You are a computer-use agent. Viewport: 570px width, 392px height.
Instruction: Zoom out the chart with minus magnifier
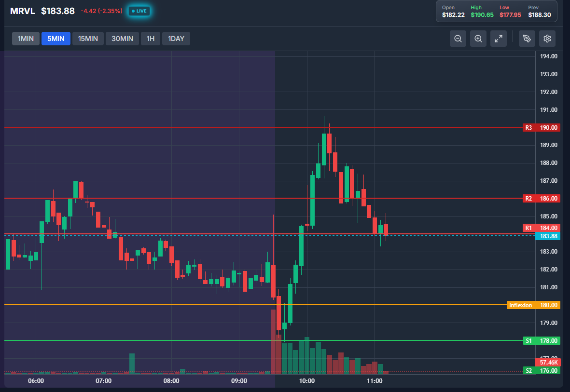tap(458, 39)
